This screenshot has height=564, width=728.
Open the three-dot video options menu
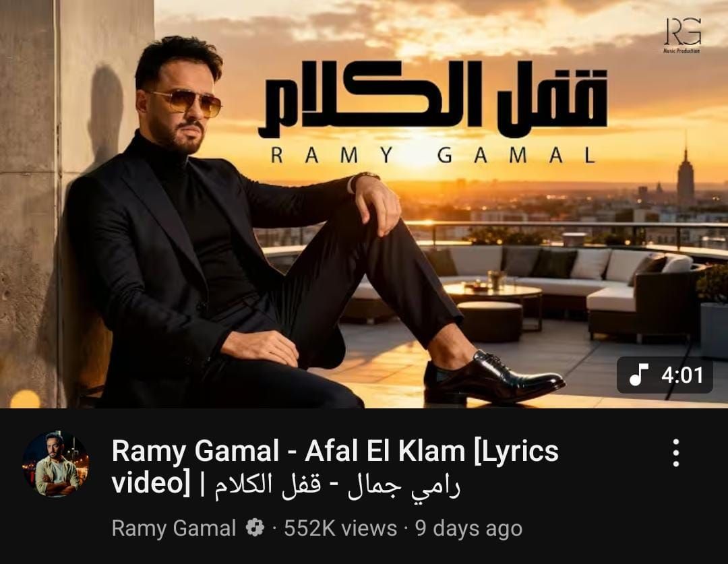(x=676, y=453)
